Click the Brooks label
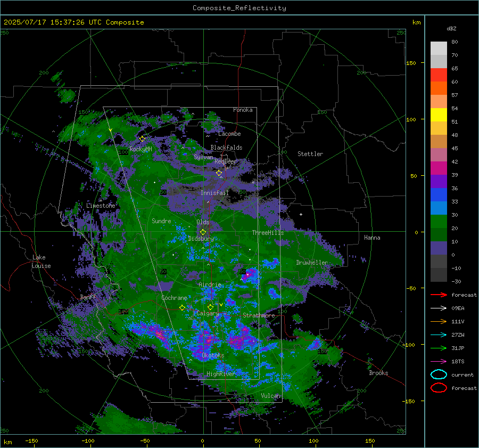 tap(378, 373)
